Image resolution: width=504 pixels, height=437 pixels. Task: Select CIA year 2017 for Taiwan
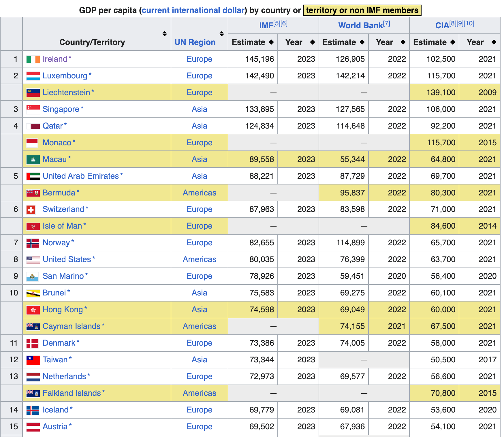488,360
